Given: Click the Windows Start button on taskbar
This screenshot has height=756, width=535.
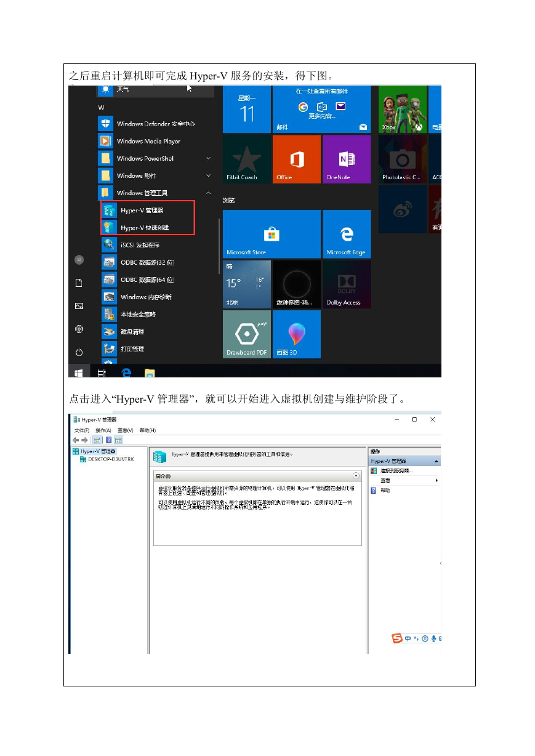Looking at the screenshot, I should [x=79, y=372].
